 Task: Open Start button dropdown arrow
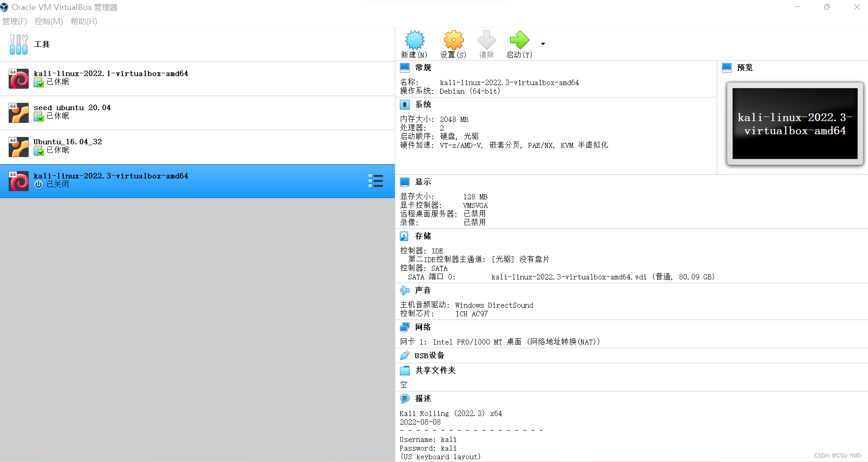point(543,44)
